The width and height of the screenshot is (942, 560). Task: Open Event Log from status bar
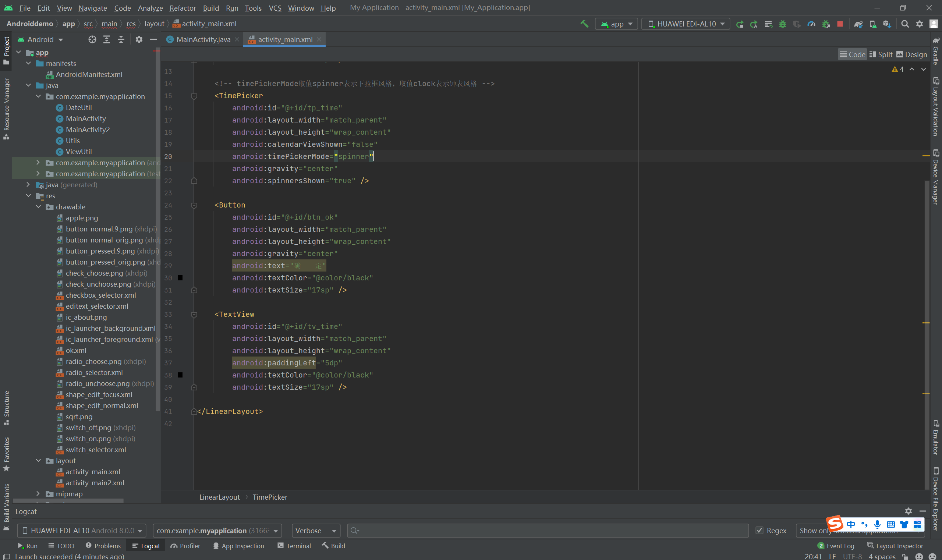point(836,546)
